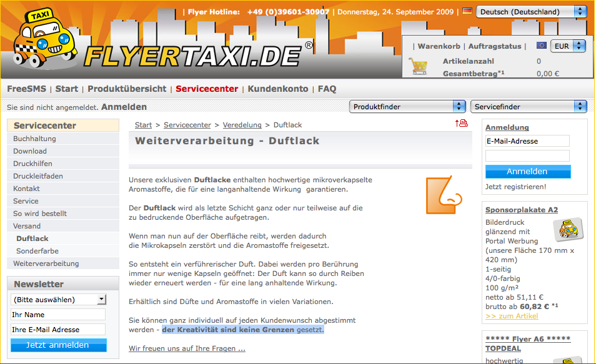596x364 pixels.
Task: Click the Flyertaxi taxi mascot logo
Action: point(44,38)
